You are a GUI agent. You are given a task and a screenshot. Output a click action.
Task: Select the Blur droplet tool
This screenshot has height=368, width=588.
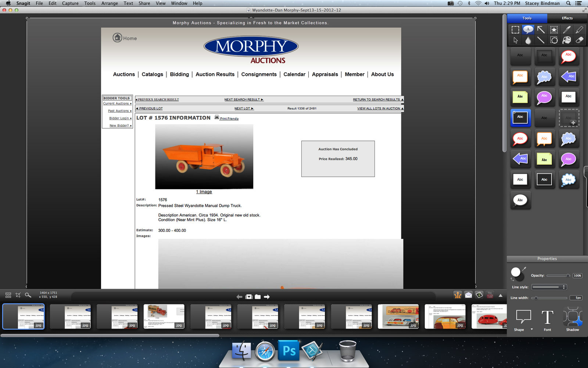pos(528,40)
